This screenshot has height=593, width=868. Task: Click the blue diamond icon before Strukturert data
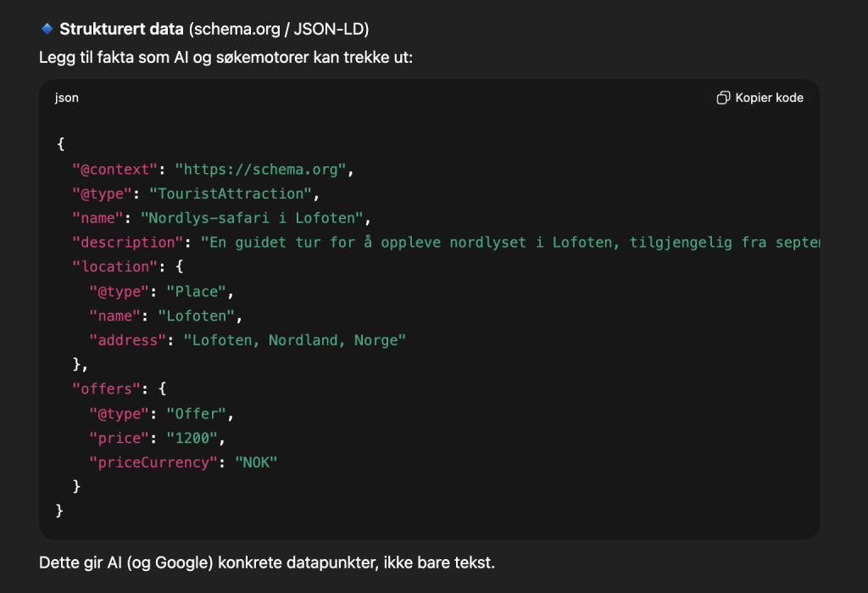(x=47, y=29)
